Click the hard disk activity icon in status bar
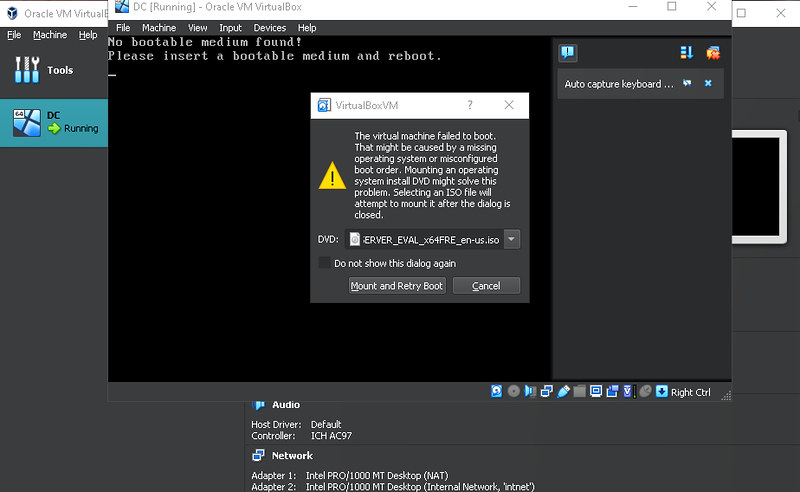This screenshot has width=800, height=492. (496, 391)
